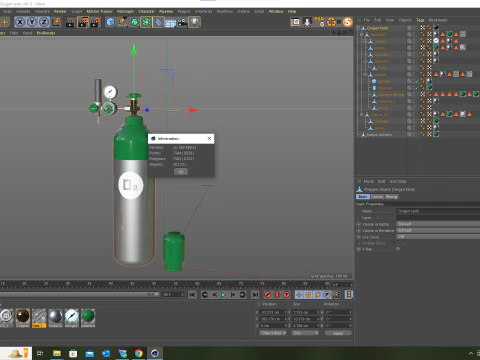Open the Visible in Editor dropdown
The width and height of the screenshot is (480, 360).
(438, 224)
